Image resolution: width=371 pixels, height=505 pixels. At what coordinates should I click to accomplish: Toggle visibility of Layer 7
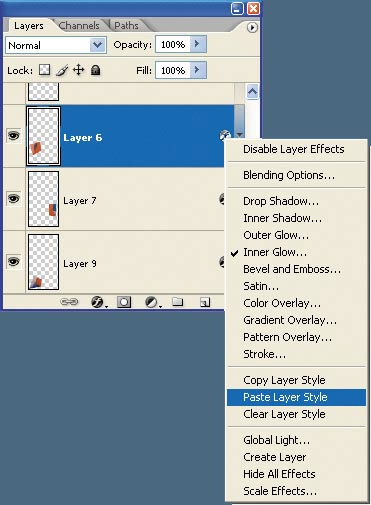(x=13, y=199)
